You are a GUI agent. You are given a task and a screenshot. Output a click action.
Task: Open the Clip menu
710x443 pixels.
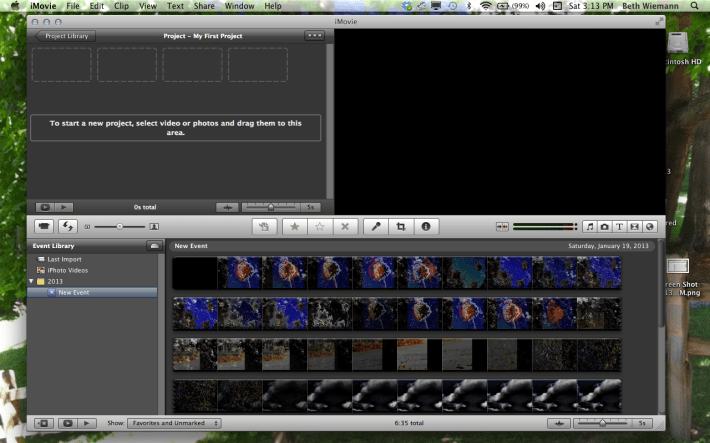point(121,6)
